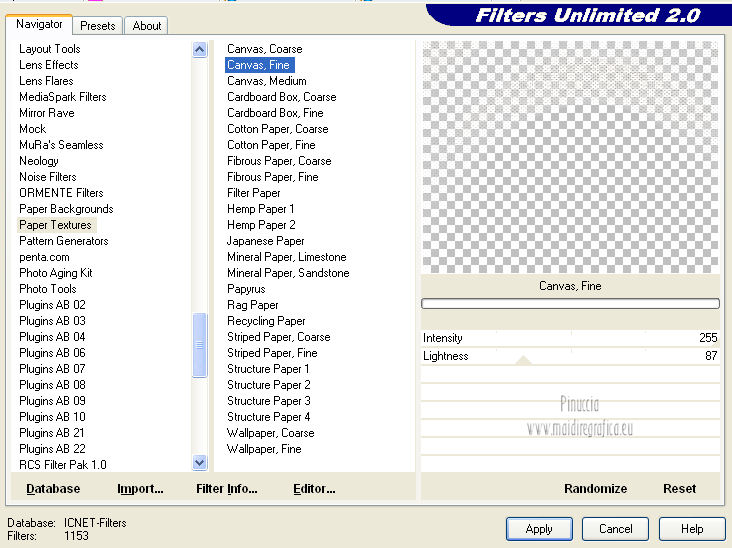
Task: Choose Mineral Paper, Limestone filter
Action: pos(287,257)
